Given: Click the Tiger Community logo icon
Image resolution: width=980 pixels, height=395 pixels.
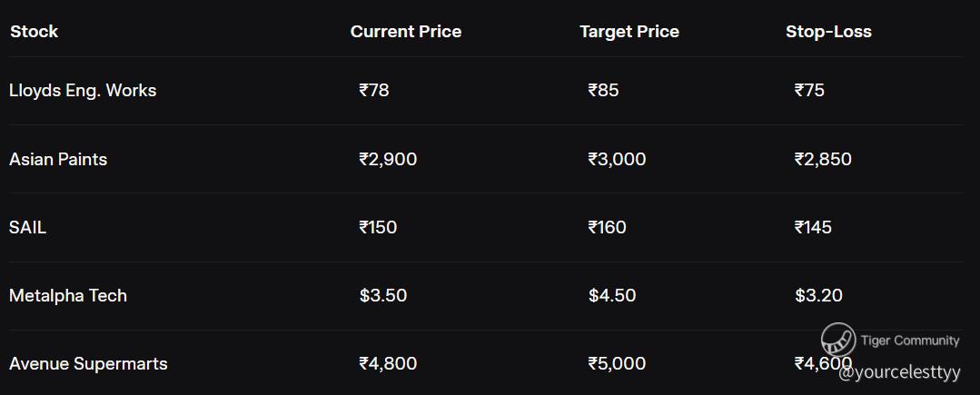Looking at the screenshot, I should coord(838,341).
